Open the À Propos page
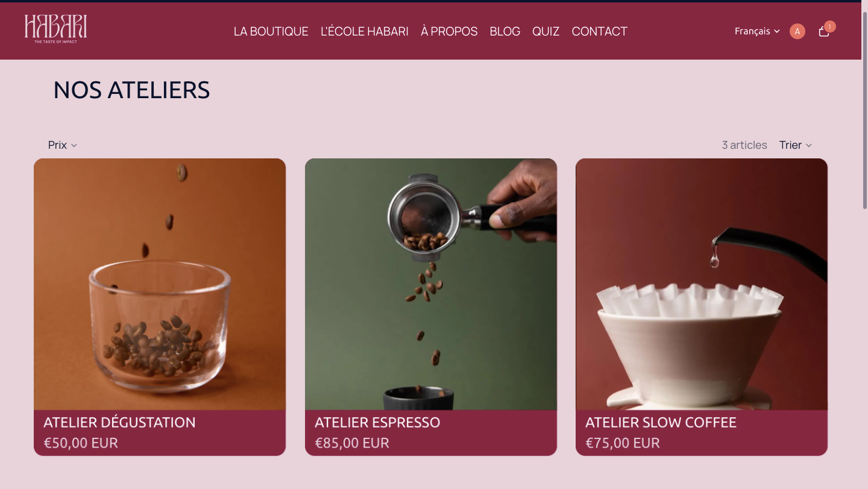The height and width of the screenshot is (489, 868). coord(449,31)
